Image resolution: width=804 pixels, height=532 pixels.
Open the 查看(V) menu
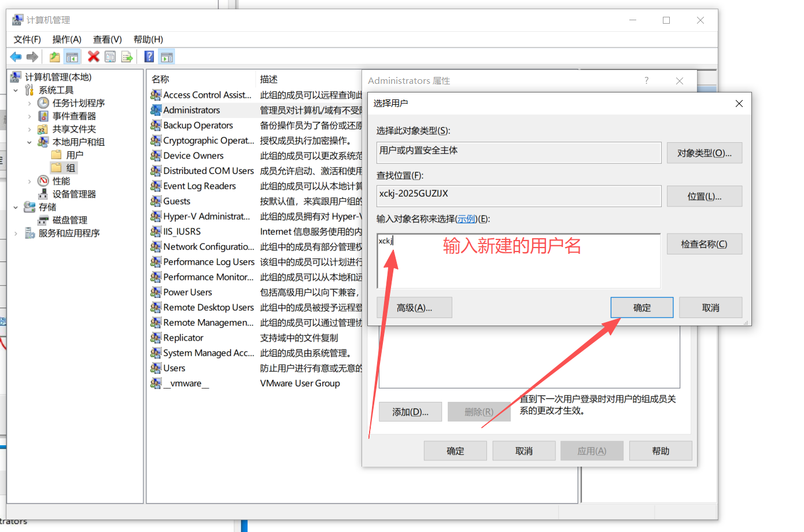pos(107,39)
